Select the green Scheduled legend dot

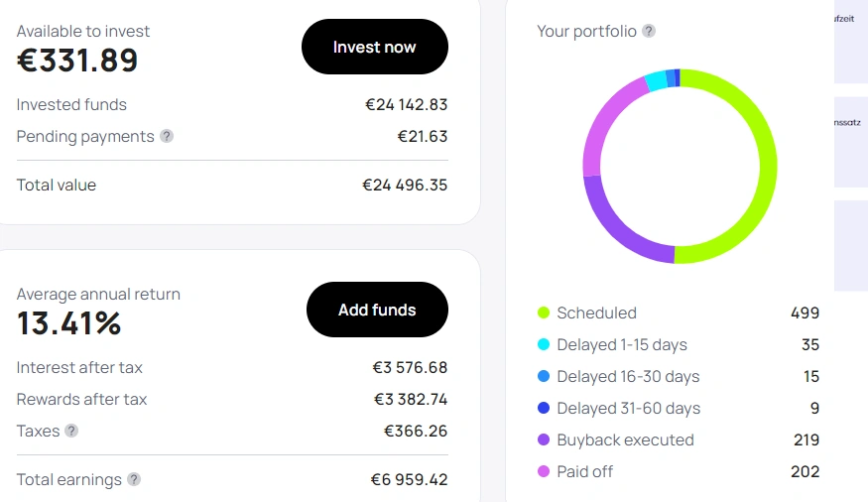(x=544, y=314)
